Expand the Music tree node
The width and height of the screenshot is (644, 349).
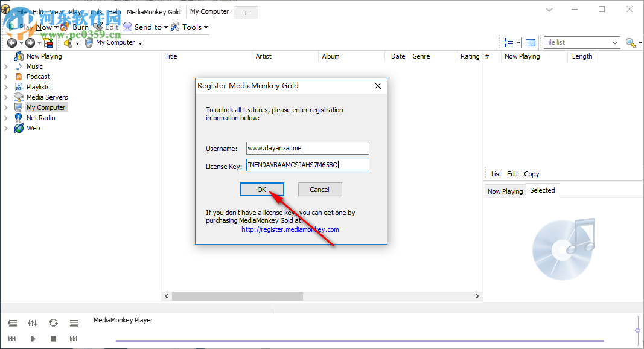click(6, 66)
